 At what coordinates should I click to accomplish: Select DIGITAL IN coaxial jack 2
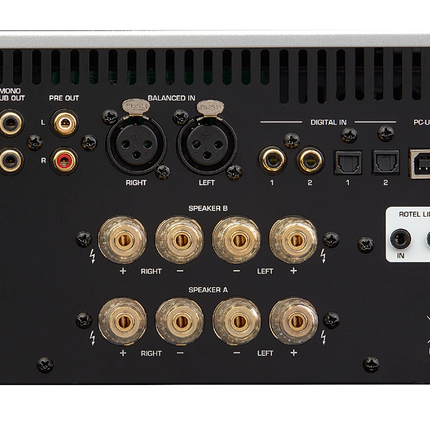[x=310, y=161]
